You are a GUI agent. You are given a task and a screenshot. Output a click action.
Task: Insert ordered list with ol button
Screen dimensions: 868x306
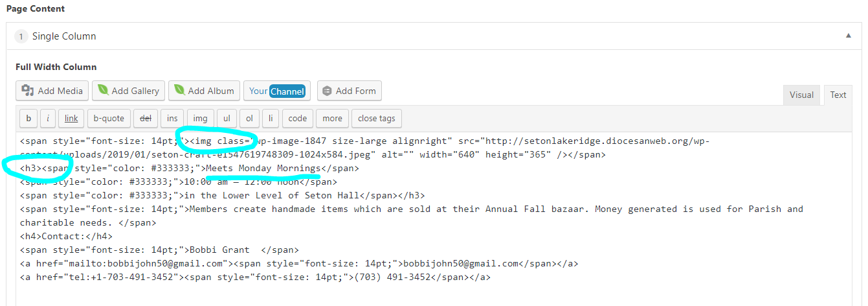[x=249, y=119]
